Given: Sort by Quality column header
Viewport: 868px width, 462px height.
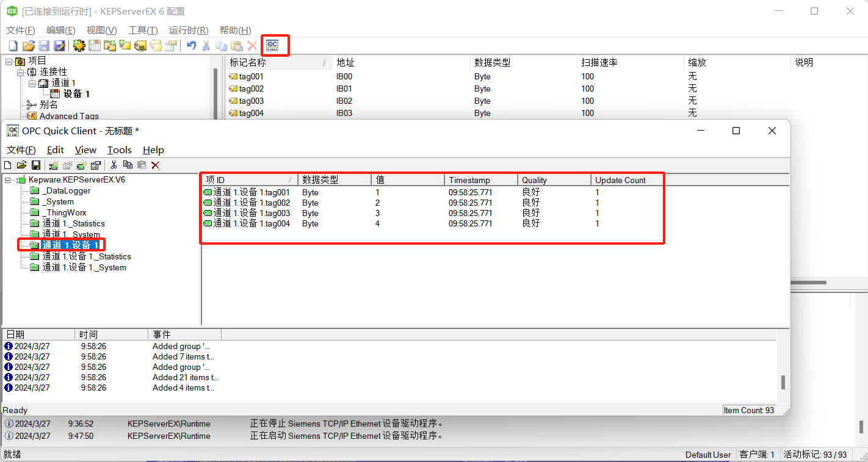Looking at the screenshot, I should click(554, 180).
